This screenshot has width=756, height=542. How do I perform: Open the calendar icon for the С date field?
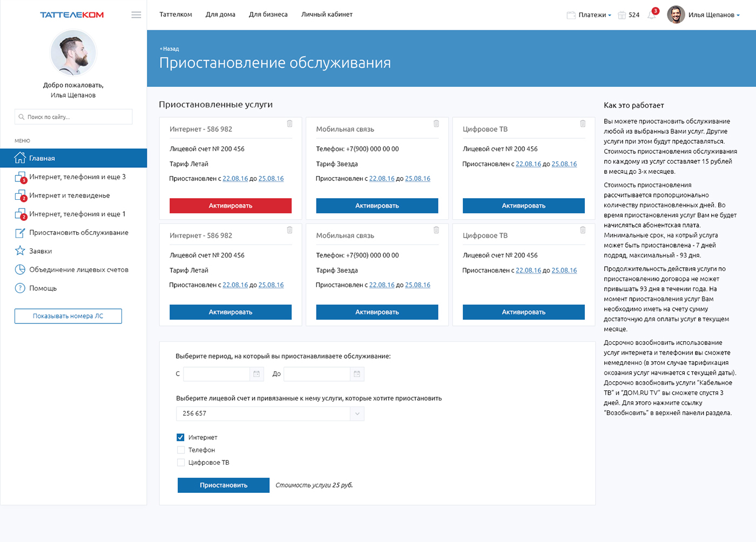click(256, 374)
